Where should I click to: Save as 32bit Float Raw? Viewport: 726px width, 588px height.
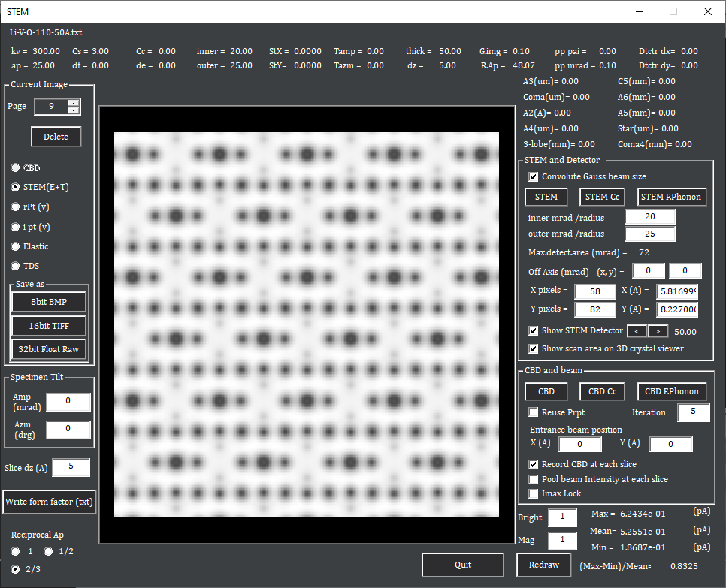point(49,349)
